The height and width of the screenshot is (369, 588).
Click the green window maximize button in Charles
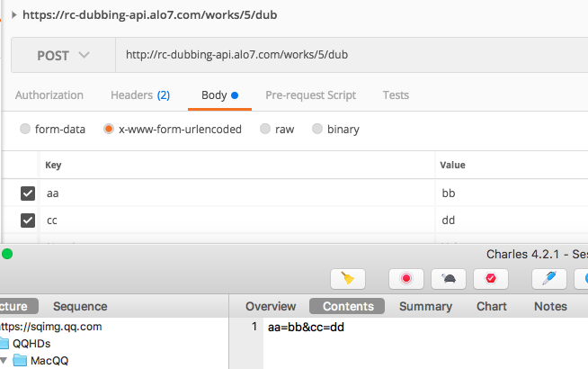(7, 254)
